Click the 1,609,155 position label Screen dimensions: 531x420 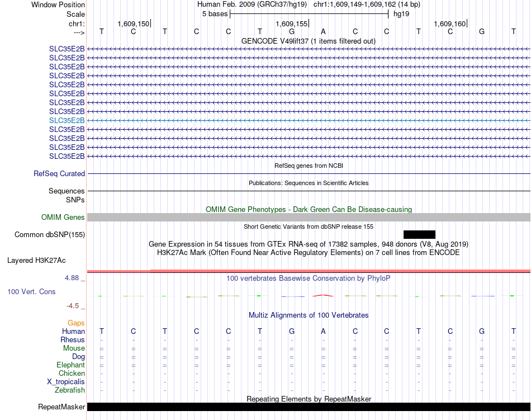pos(292,23)
